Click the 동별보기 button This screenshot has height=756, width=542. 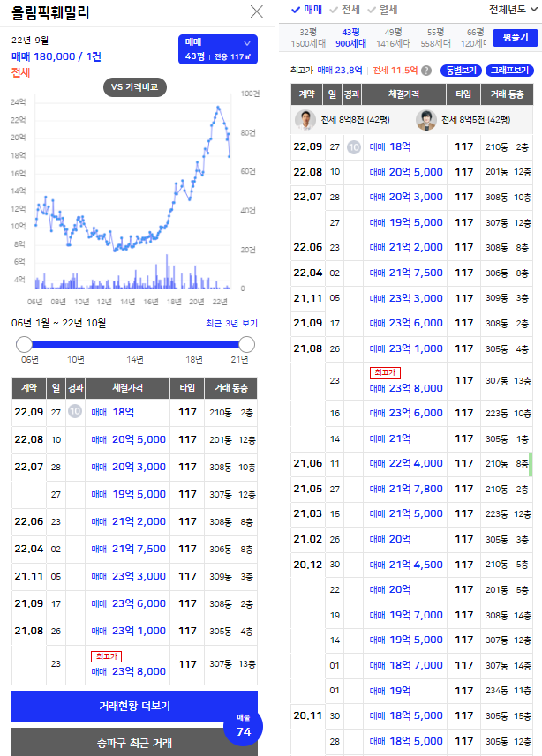(461, 71)
